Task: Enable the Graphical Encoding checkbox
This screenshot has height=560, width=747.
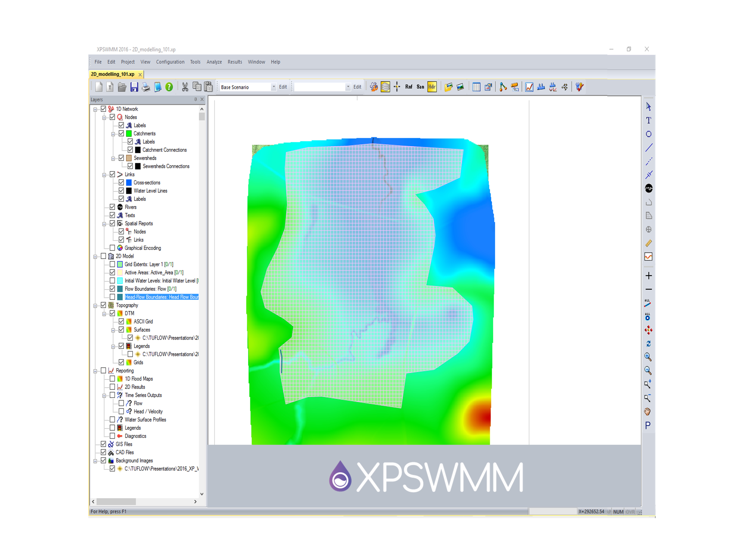Action: [112, 248]
